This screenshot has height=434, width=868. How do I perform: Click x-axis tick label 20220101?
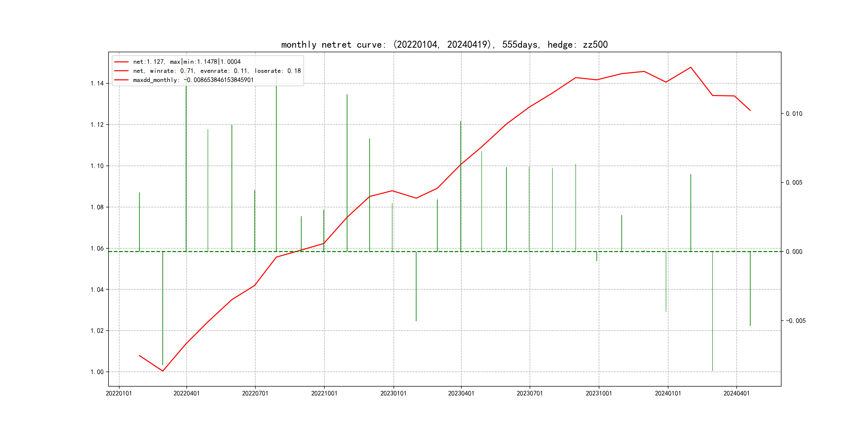[119, 394]
